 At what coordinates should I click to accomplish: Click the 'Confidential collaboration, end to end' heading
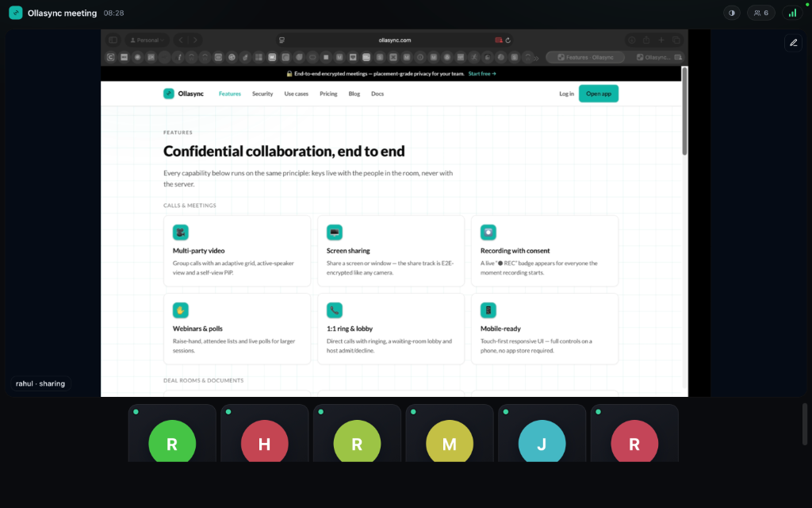[x=284, y=152]
